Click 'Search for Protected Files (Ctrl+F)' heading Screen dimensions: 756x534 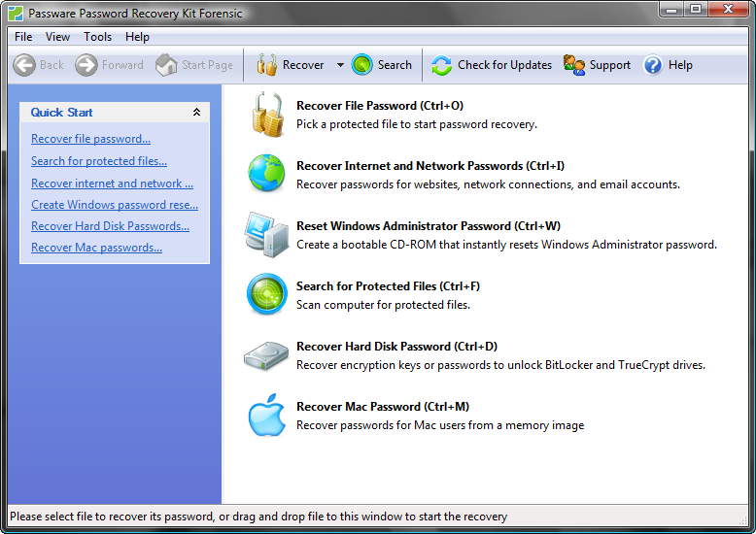coord(388,286)
